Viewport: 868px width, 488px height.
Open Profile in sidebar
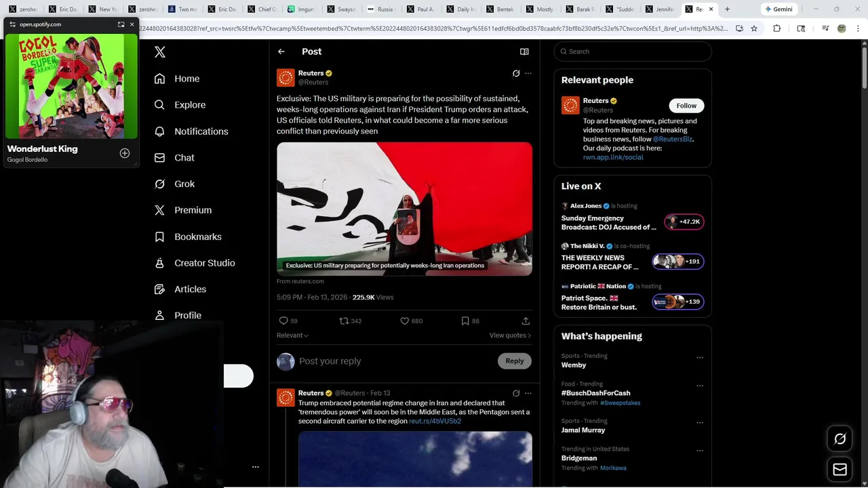[177, 315]
